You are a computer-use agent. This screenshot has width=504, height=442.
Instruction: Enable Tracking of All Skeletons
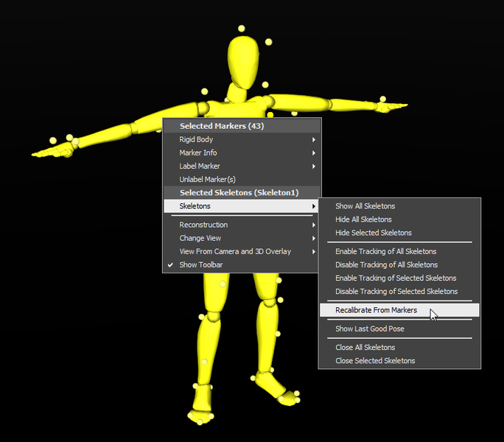385,252
